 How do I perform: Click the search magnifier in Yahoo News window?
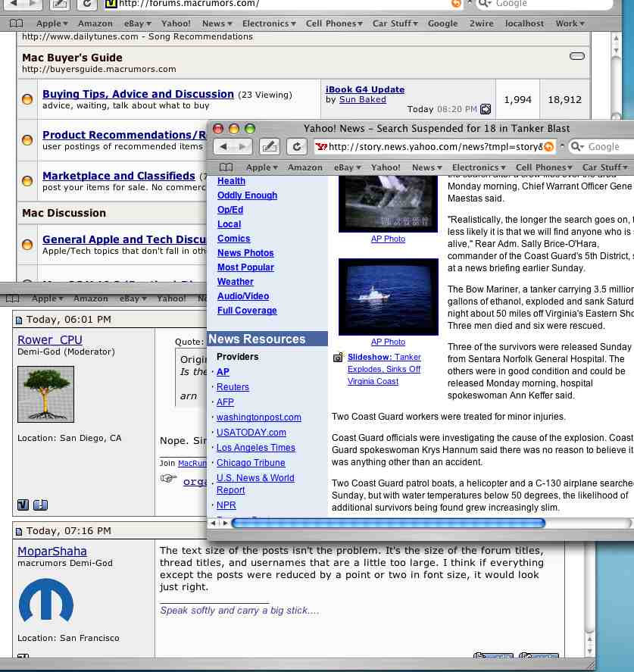pyautogui.click(x=577, y=146)
